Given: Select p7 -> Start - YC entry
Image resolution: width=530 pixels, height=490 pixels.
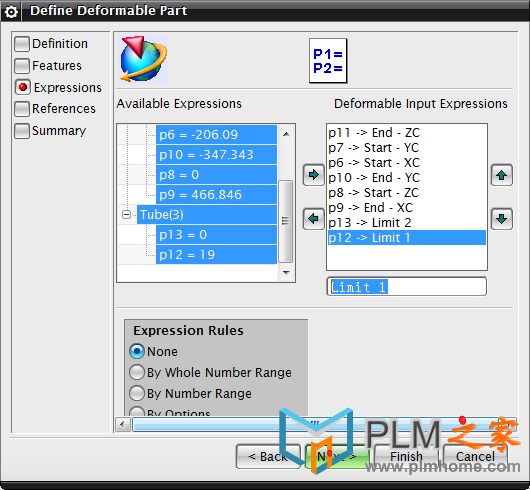Looking at the screenshot, I should 407,148.
